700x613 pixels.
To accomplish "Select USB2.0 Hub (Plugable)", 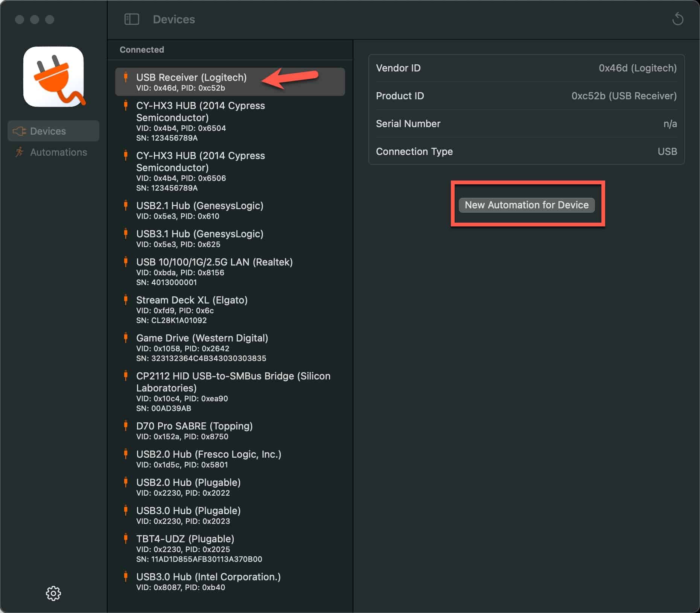I will click(230, 487).
